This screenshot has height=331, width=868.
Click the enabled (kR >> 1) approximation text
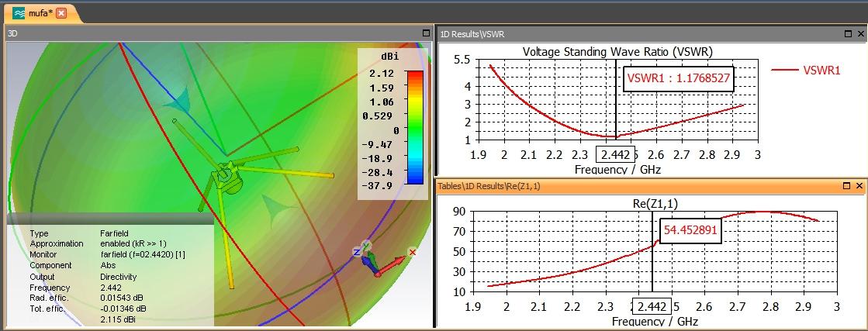[133, 243]
